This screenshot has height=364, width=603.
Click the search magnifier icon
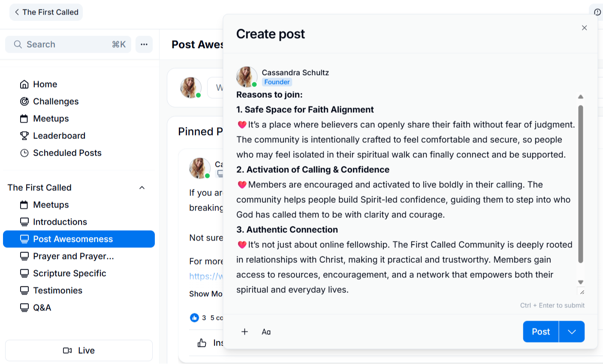[18, 44]
